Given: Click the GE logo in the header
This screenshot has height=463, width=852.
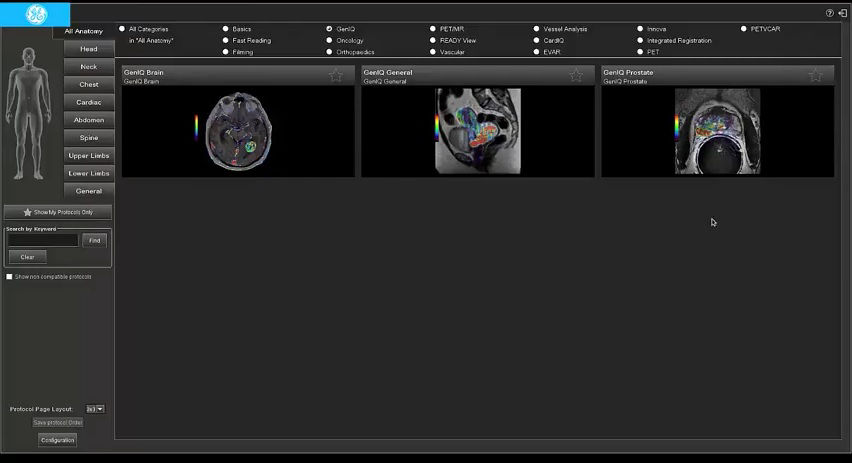Looking at the screenshot, I should tap(36, 15).
